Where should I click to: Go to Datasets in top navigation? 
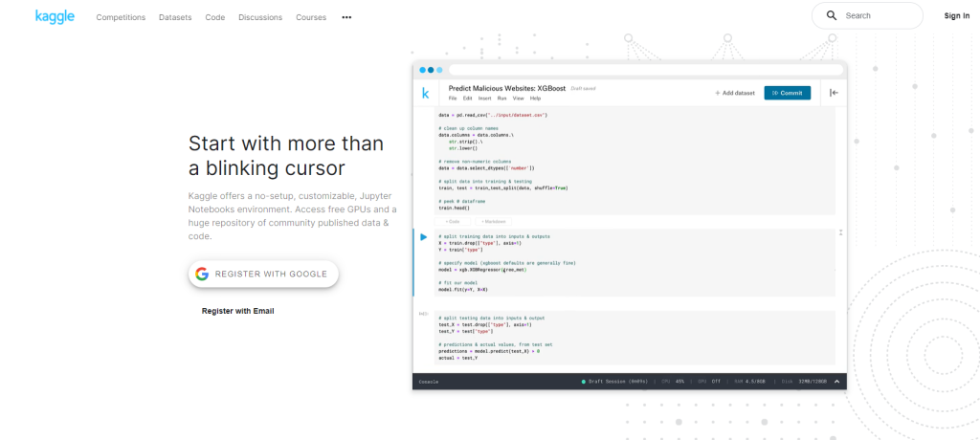[x=175, y=17]
